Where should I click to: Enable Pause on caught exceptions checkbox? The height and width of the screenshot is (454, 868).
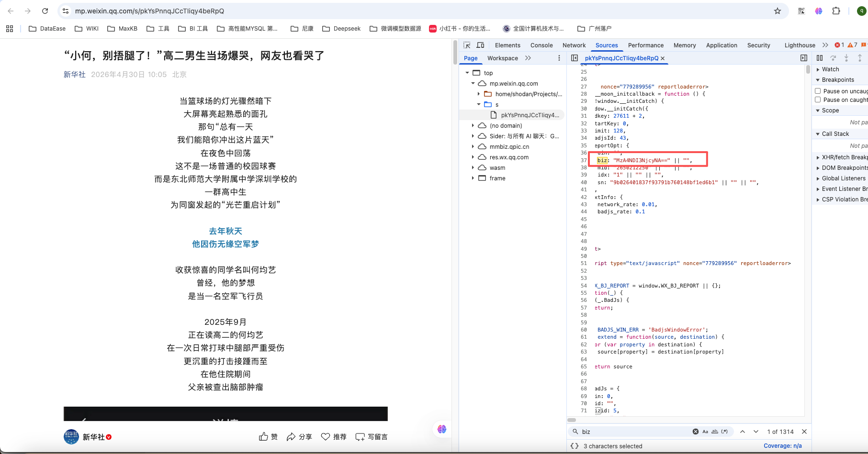818,100
